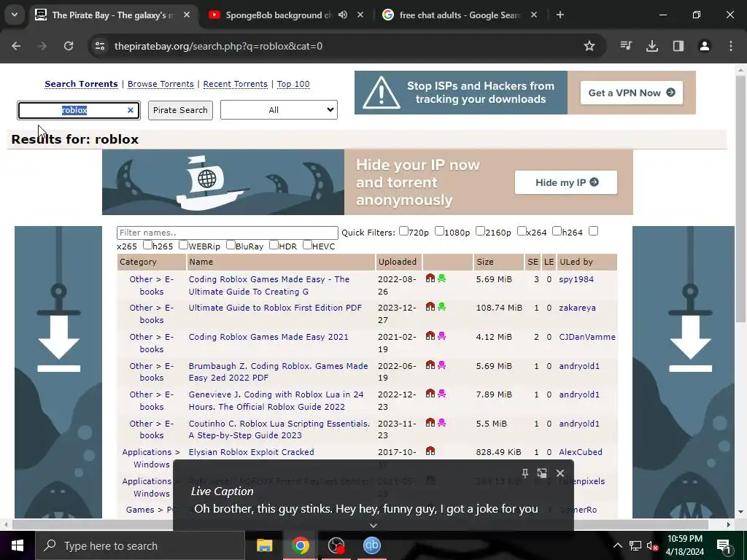The width and height of the screenshot is (747, 560).
Task: Enable the WEBRip quick filter
Action: (x=183, y=245)
